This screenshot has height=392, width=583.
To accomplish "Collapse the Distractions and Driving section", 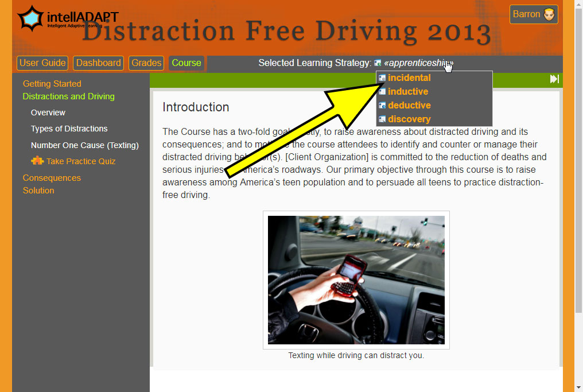I will pos(68,96).
